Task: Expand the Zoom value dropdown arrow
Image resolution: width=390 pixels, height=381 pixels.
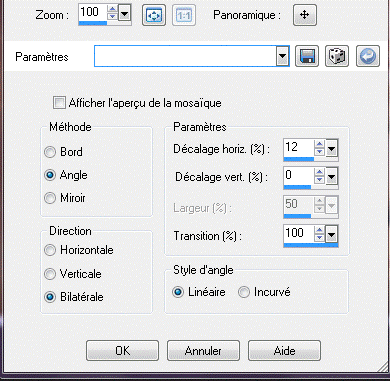Action: [124, 14]
